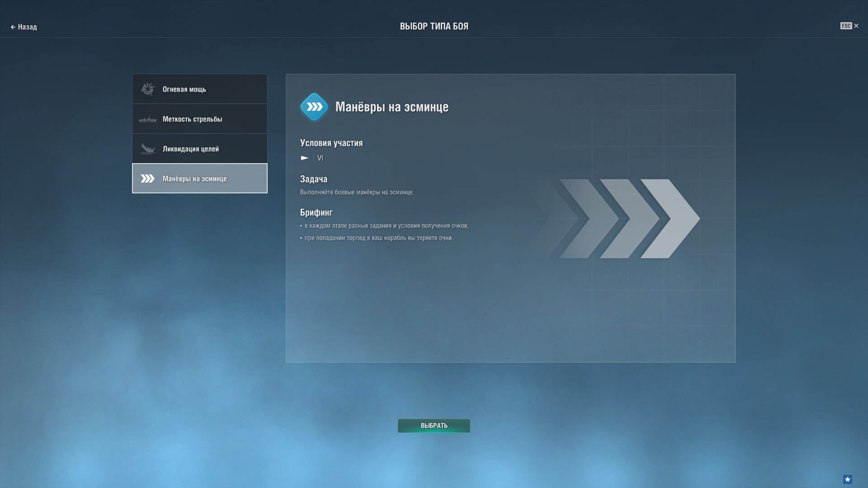Click the triple-chevron icon in Манёвры на эсминце tab
This screenshot has width=868, height=488.
[x=147, y=178]
